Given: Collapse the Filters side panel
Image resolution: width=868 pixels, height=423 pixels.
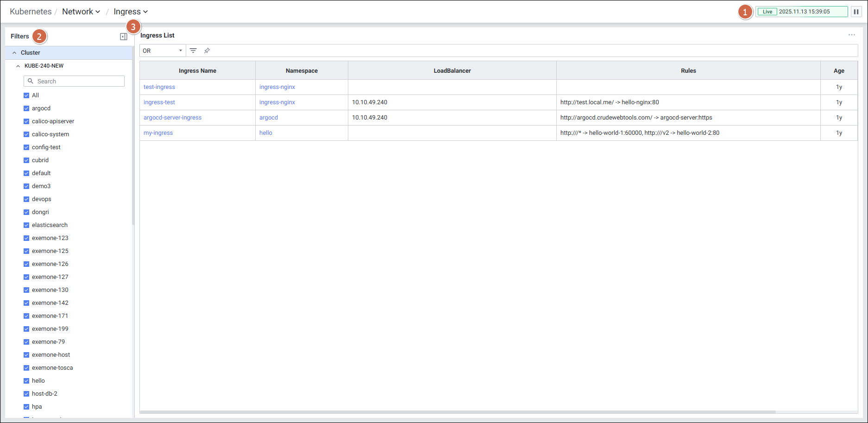Looking at the screenshot, I should coord(124,37).
